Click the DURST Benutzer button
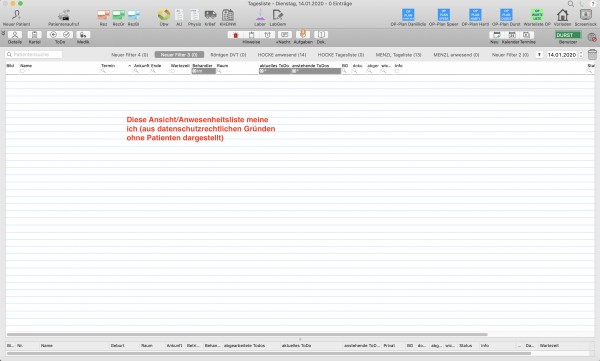 point(568,35)
